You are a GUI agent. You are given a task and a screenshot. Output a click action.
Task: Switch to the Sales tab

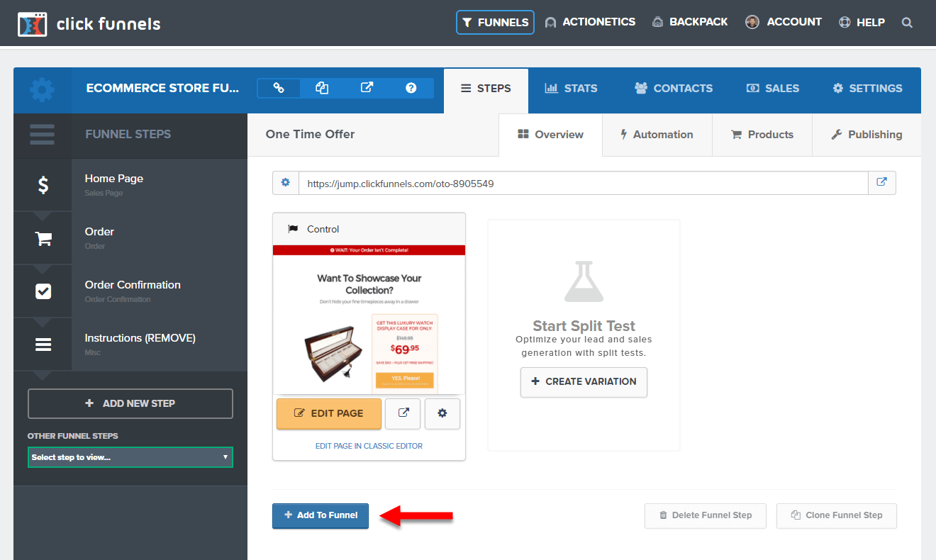point(773,89)
